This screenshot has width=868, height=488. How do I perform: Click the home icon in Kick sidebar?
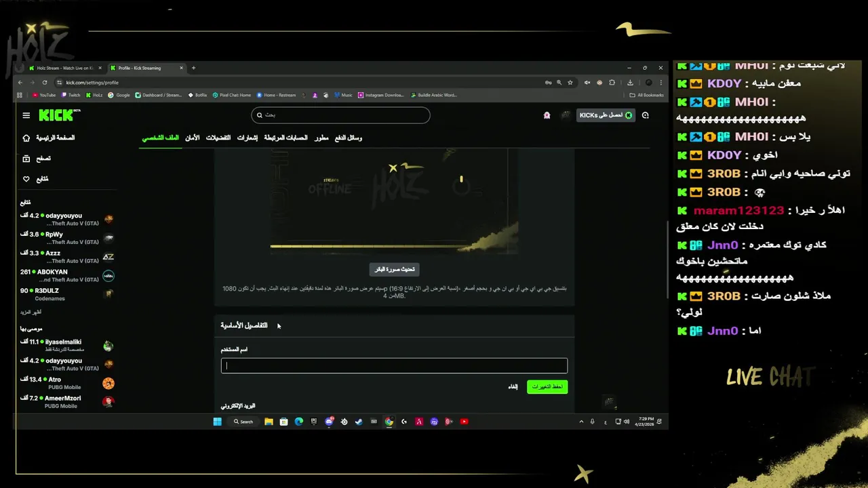pos(26,138)
